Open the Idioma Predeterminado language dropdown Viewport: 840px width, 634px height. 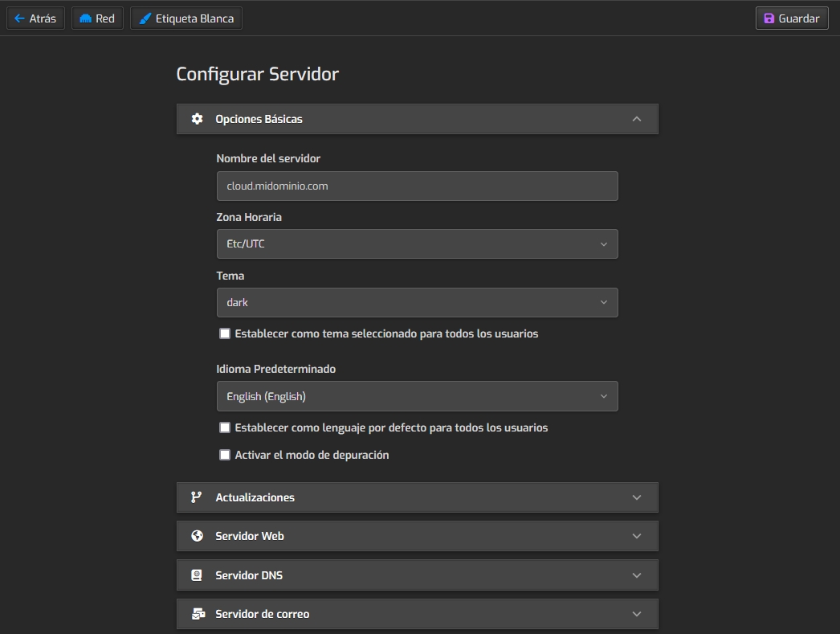(417, 396)
